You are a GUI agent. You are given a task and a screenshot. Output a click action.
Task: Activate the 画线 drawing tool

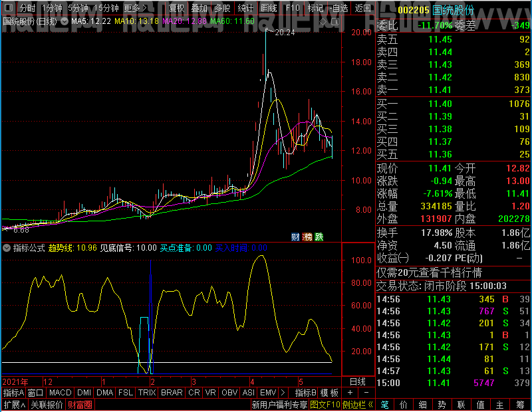[269, 8]
